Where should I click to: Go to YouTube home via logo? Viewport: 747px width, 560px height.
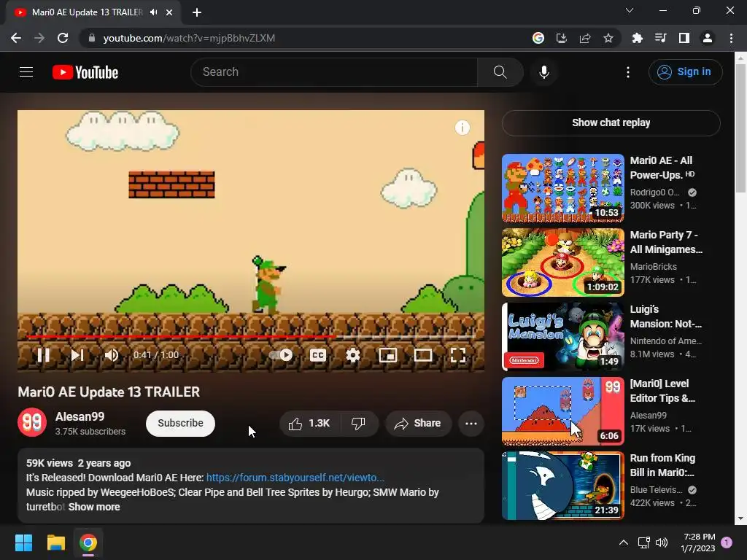(85, 72)
